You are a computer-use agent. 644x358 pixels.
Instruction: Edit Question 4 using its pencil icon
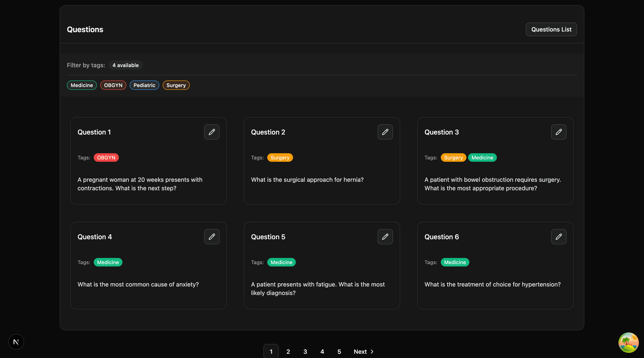(x=211, y=237)
